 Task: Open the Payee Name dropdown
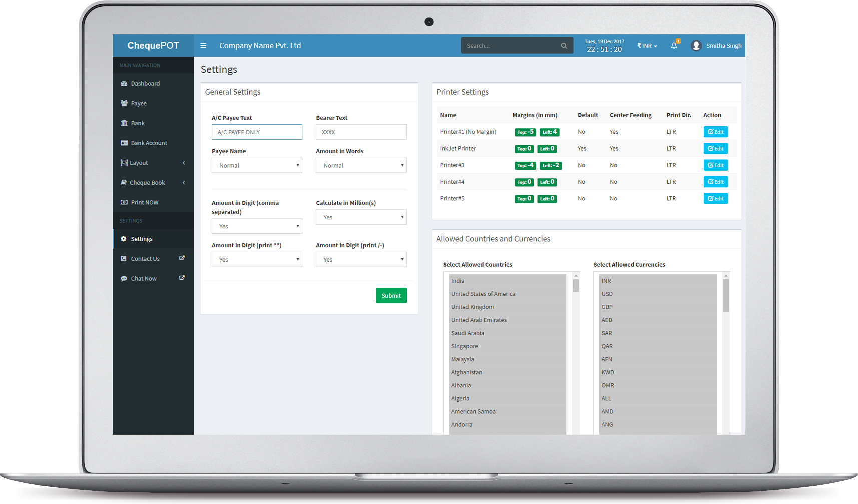pyautogui.click(x=257, y=165)
